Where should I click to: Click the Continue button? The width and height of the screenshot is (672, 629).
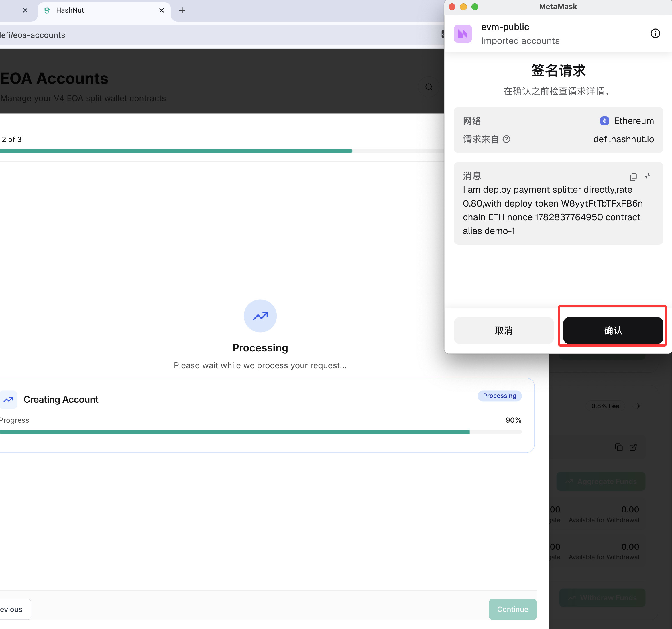[x=512, y=609]
